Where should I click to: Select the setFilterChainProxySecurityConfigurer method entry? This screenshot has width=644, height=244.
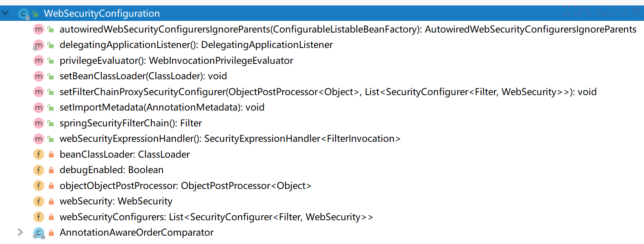[x=328, y=92]
